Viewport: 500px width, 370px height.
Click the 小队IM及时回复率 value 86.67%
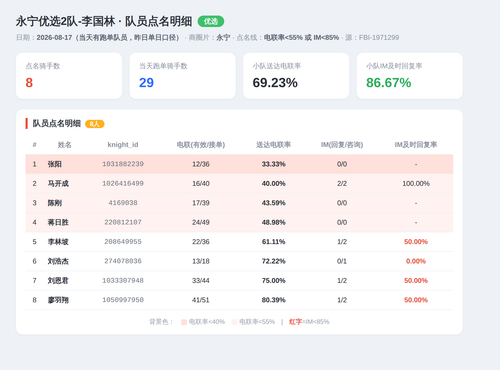pos(389,83)
